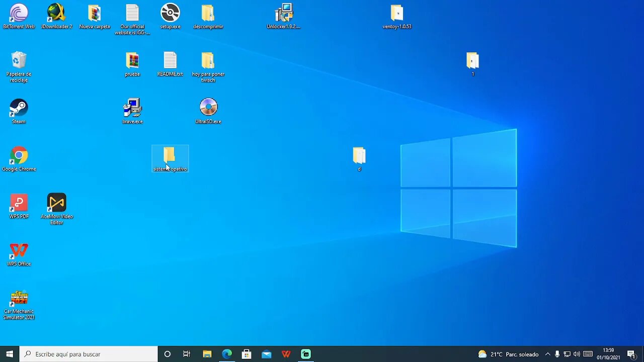The image size is (644, 362).
Task: Open the Windows Start menu
Action: pyautogui.click(x=10, y=354)
